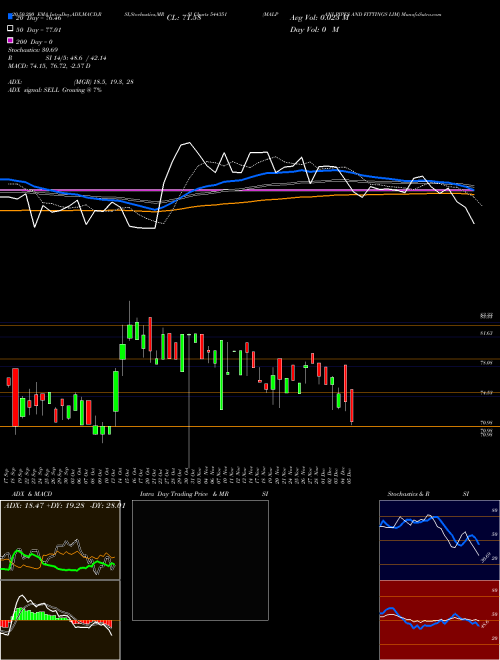Image resolution: width=500 pixels, height=660 pixels.
Task: Click the '(MGR) 18.5, 19.3, 28' ADX values
Action: (104, 82)
